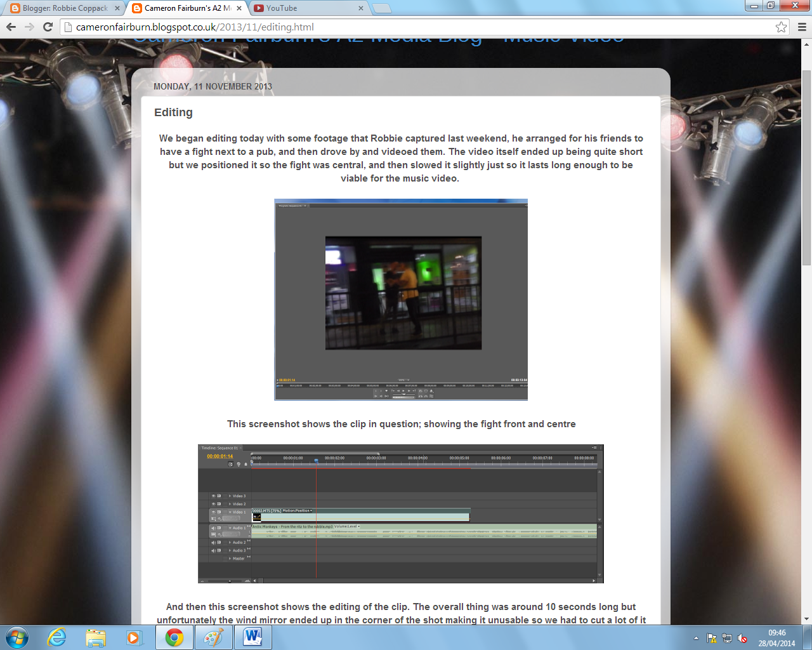Bookmark this page with the star icon
The height and width of the screenshot is (650, 812).
click(x=781, y=27)
